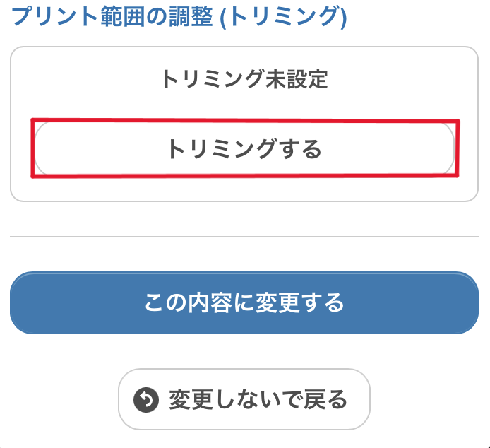Click the トリミングする button
The image size is (490, 448).
[x=244, y=148]
